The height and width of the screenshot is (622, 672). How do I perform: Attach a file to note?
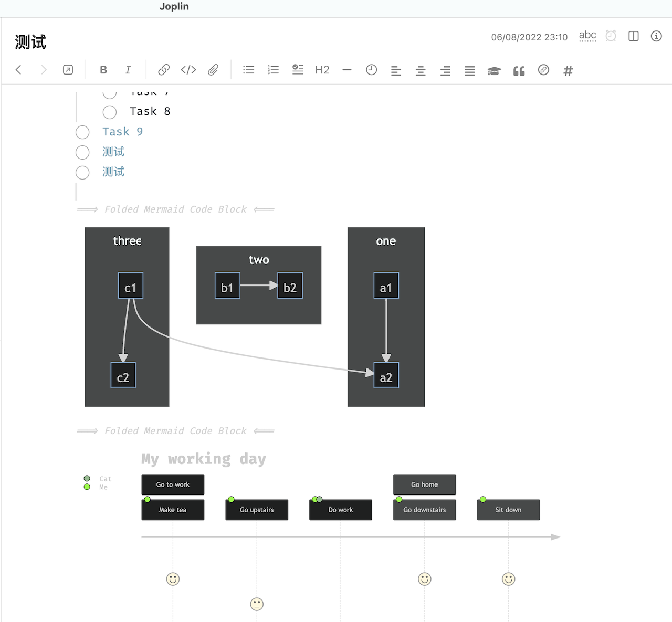point(213,70)
